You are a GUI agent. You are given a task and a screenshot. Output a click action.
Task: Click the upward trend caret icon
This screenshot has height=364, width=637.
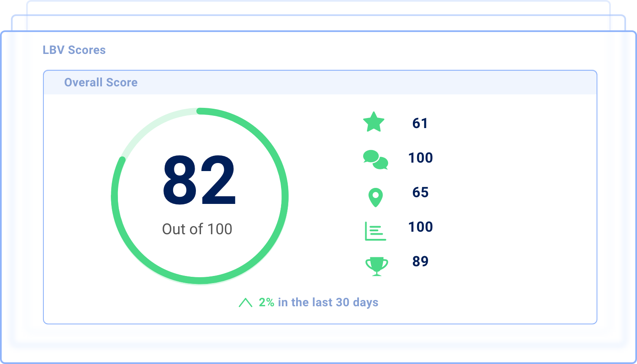pyautogui.click(x=245, y=302)
